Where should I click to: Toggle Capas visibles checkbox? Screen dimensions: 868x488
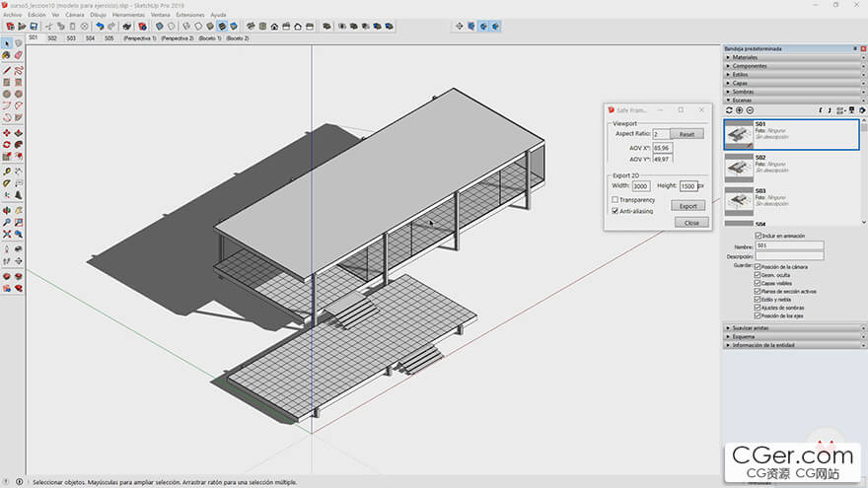point(758,283)
